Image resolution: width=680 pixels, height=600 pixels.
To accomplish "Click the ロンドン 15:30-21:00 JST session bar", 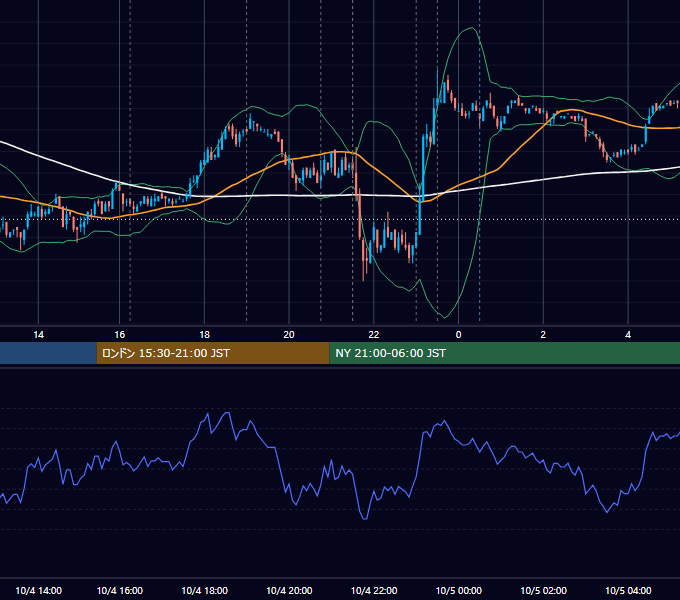I will click(x=213, y=353).
